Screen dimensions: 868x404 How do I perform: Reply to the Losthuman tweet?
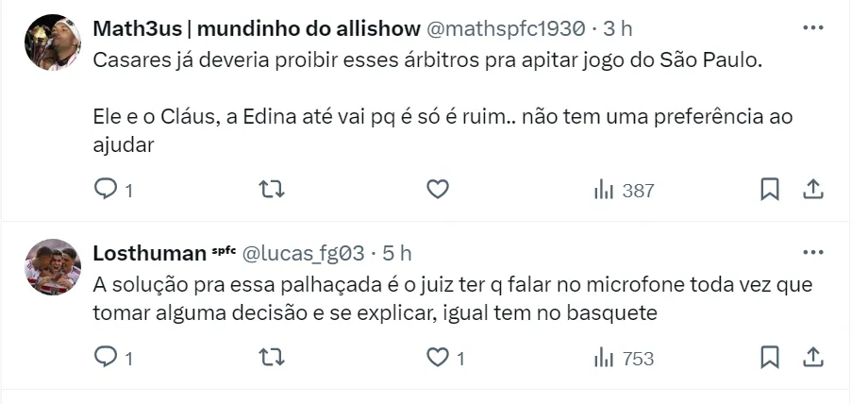[106, 358]
